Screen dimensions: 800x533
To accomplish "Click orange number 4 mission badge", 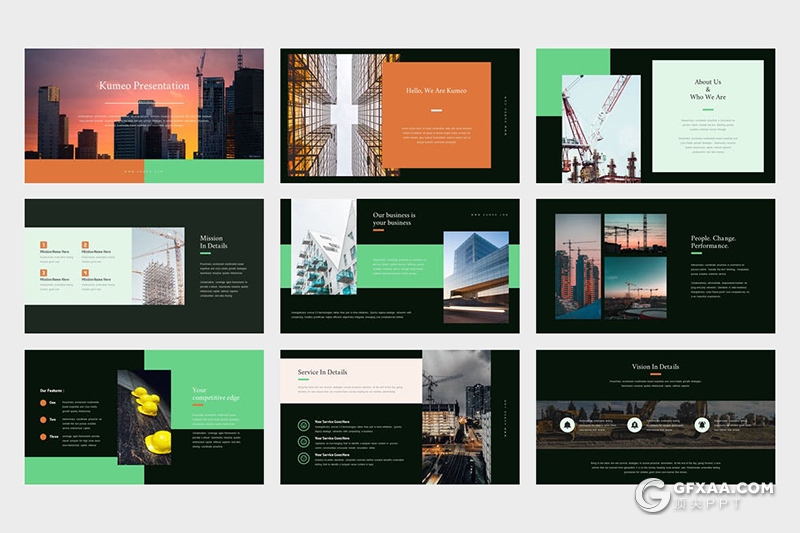I will pyautogui.click(x=85, y=272).
